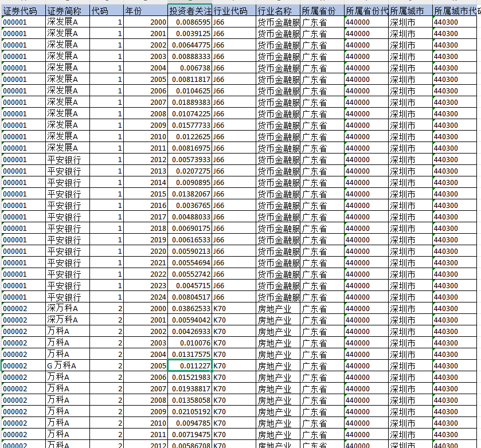Select the cell with value 0.03862533
Image resolution: width=481 pixels, height=448 pixels.
[x=190, y=308]
